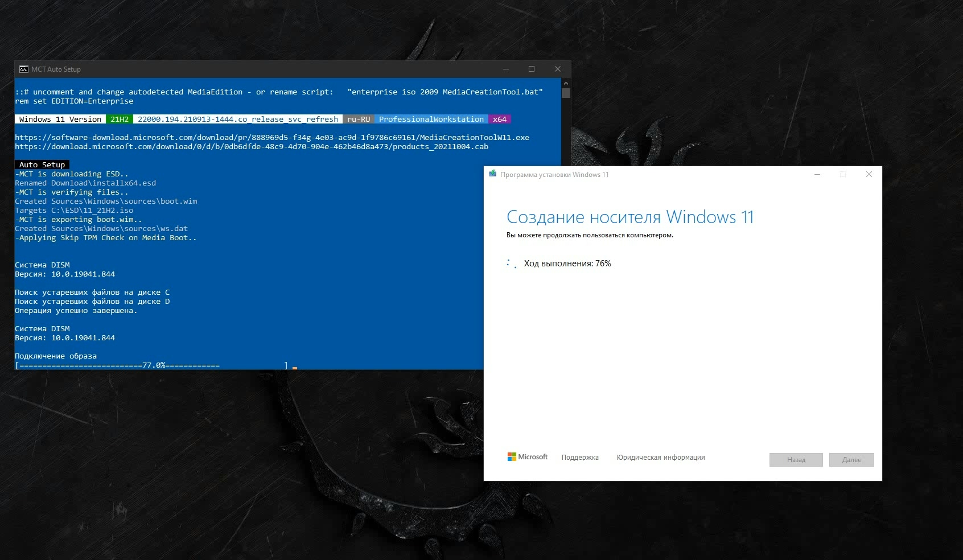
Task: Click the 22000.194 build string label
Action: (x=238, y=120)
